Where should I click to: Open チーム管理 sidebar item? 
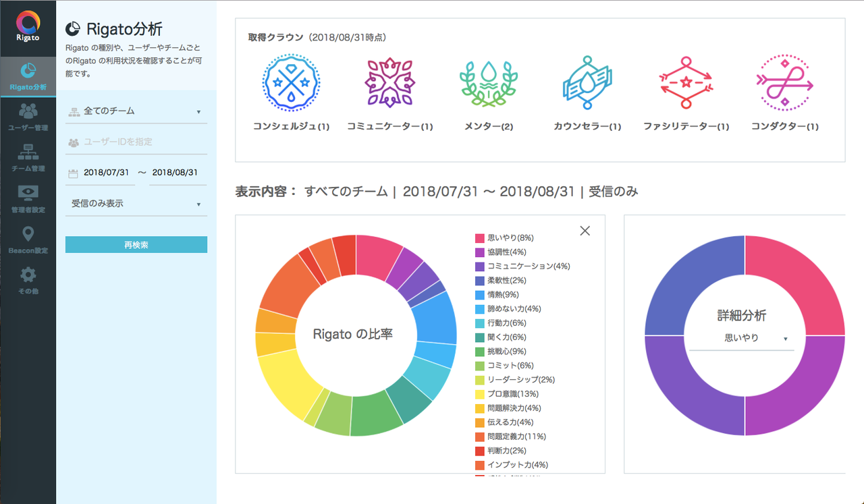click(28, 157)
